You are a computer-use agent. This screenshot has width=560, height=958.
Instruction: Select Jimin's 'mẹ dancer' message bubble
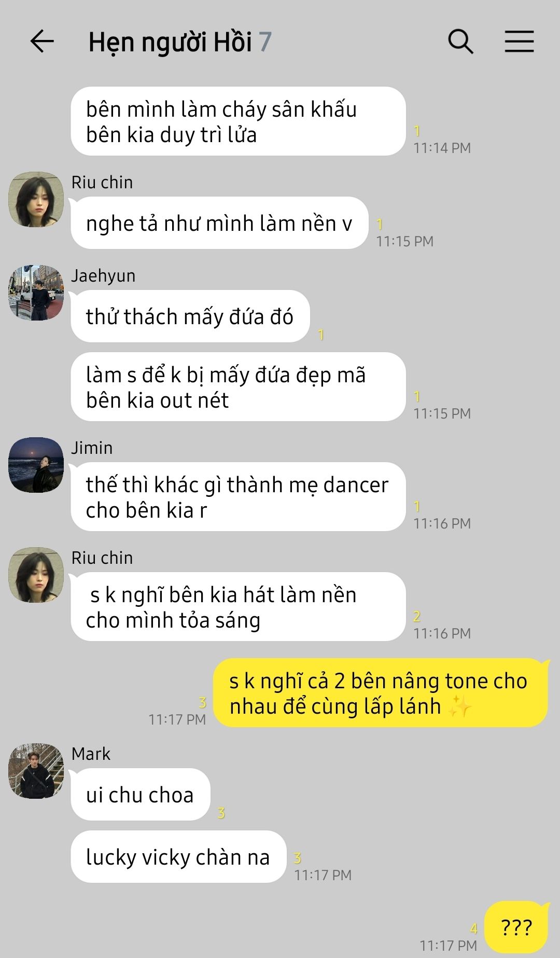(x=238, y=497)
